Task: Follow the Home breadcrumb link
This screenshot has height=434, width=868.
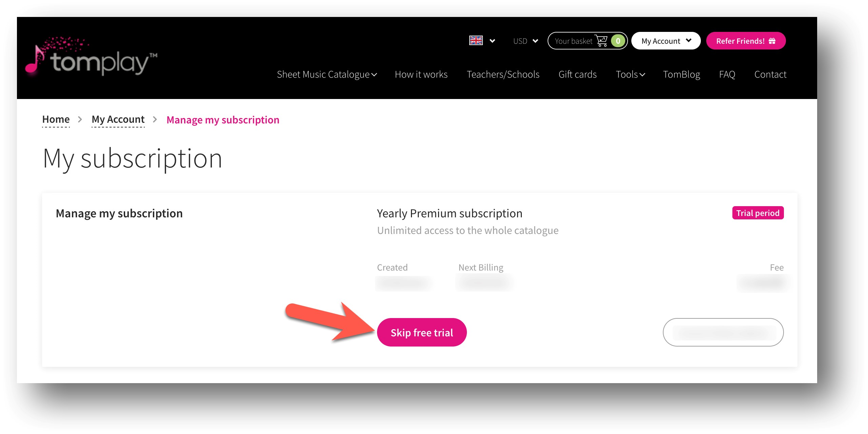Action: [x=56, y=119]
